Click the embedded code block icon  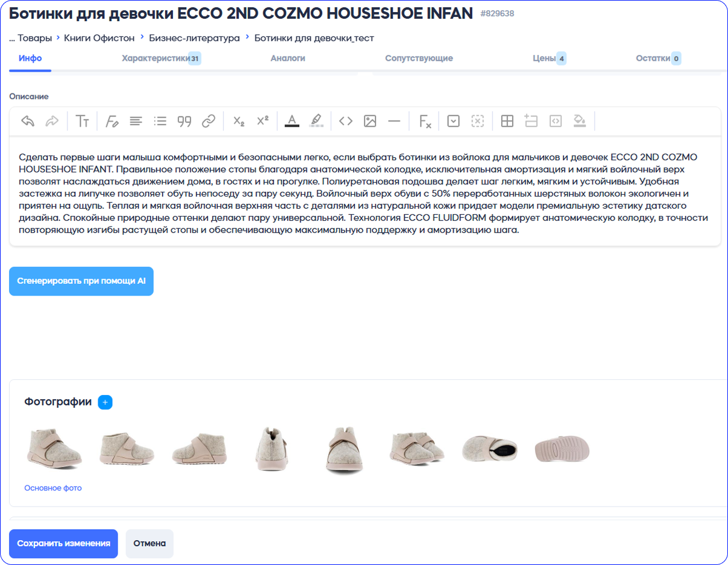tap(556, 121)
